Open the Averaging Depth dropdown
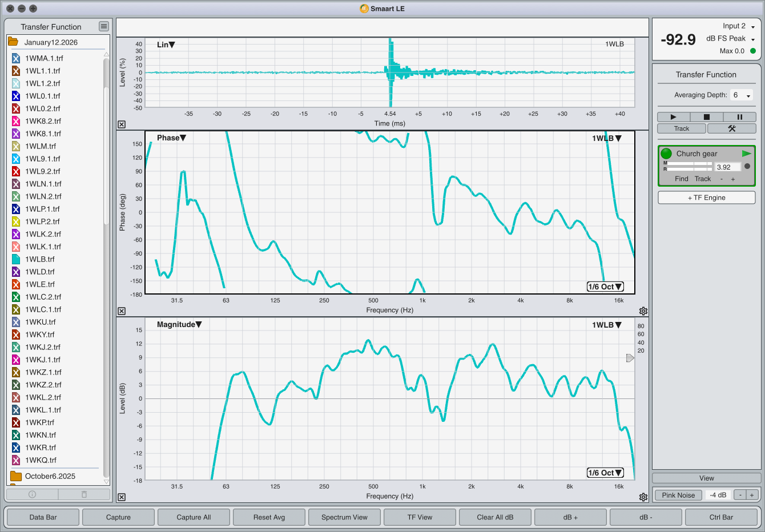Image resolution: width=765 pixels, height=532 pixels. [x=742, y=95]
